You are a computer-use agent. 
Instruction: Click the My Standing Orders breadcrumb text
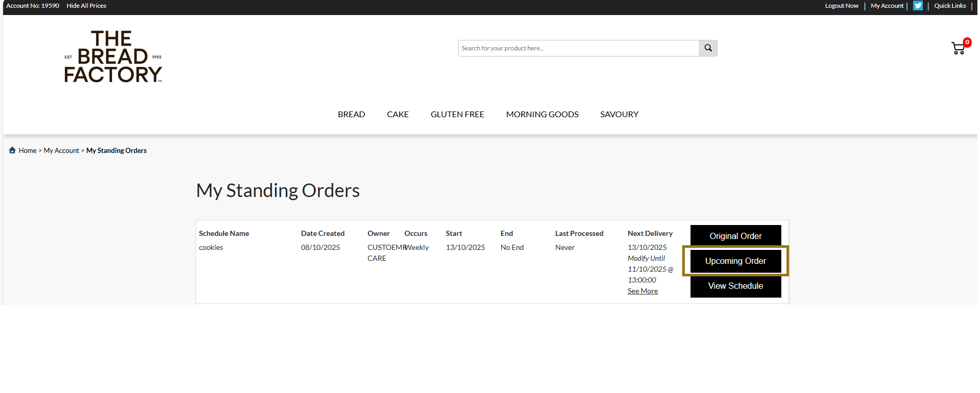[116, 150]
